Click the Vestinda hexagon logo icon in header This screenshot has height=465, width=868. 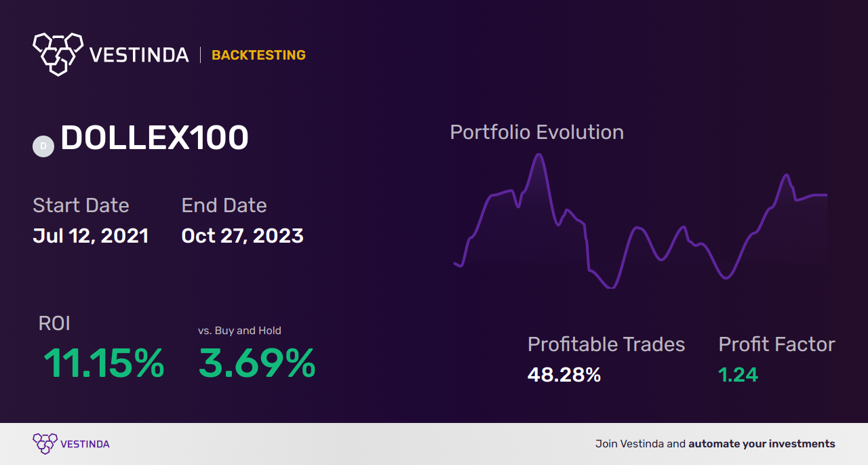58,54
